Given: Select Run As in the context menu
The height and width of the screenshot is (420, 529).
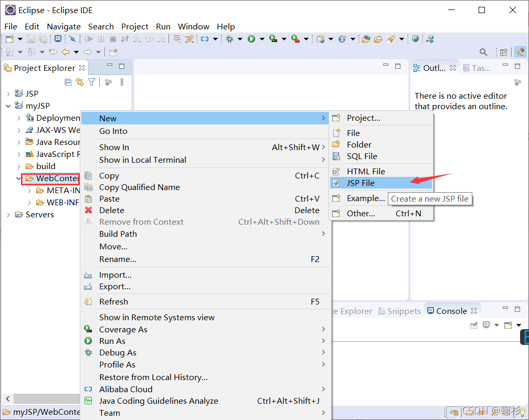Looking at the screenshot, I should tap(206, 341).
